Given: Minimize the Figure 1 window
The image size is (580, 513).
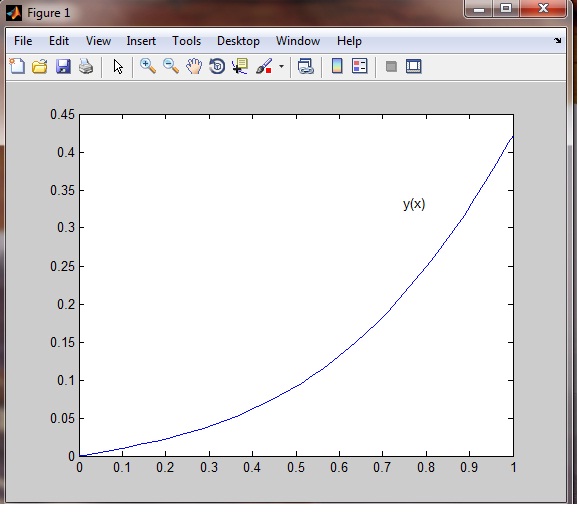Looking at the screenshot, I should (x=479, y=9).
